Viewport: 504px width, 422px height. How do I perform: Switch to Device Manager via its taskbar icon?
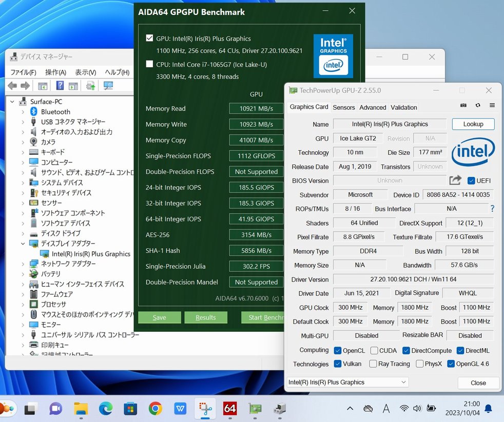pyautogui.click(x=280, y=409)
